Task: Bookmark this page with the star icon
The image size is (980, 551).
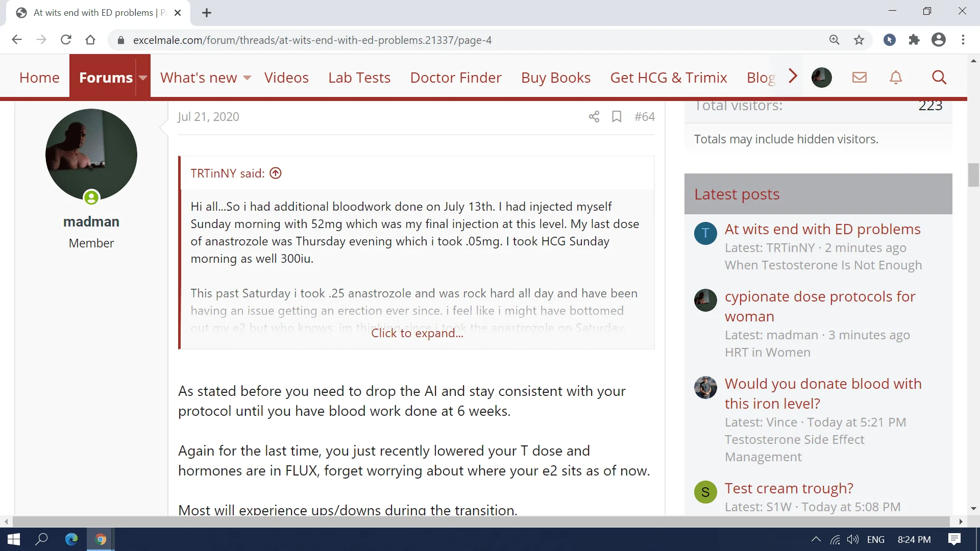Action: point(859,40)
